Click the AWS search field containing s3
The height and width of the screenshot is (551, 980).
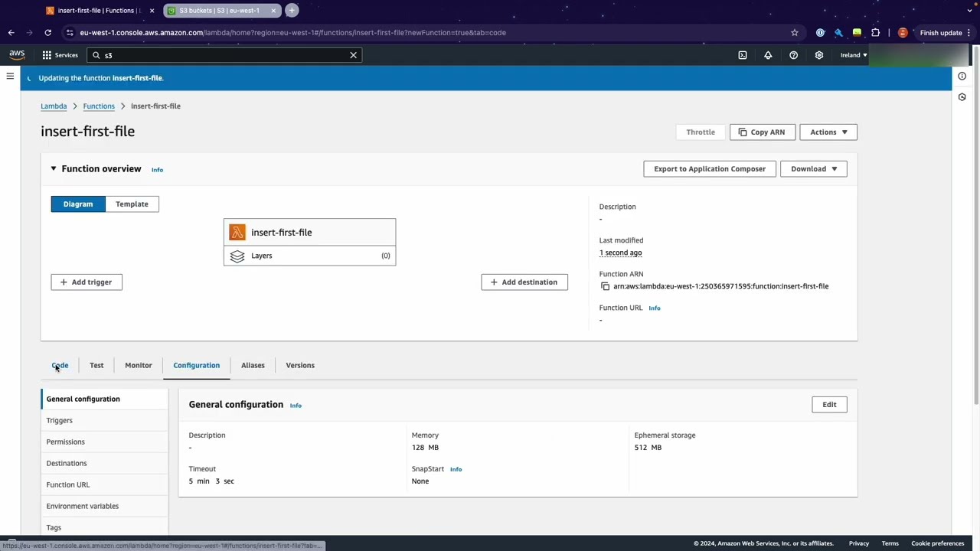pos(224,55)
